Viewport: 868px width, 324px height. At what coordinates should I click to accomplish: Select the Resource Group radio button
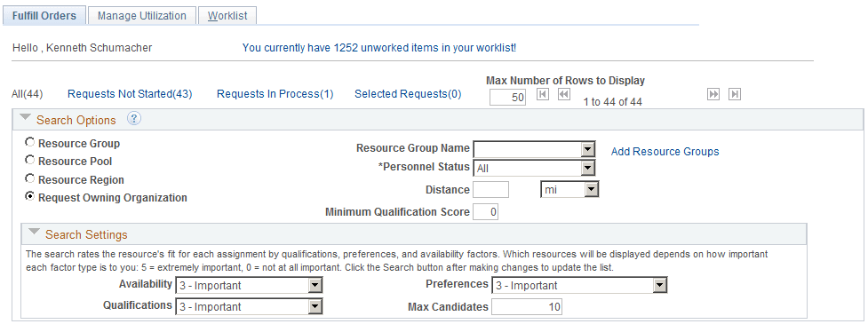click(x=30, y=143)
